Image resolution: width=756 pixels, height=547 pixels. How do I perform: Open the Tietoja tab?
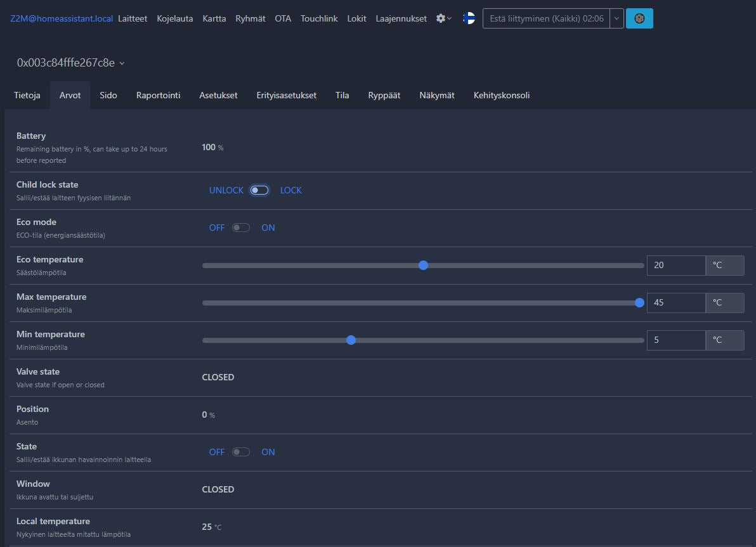27,95
